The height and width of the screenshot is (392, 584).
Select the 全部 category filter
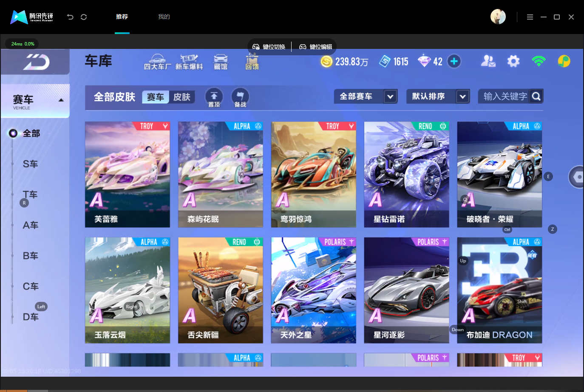(x=31, y=134)
